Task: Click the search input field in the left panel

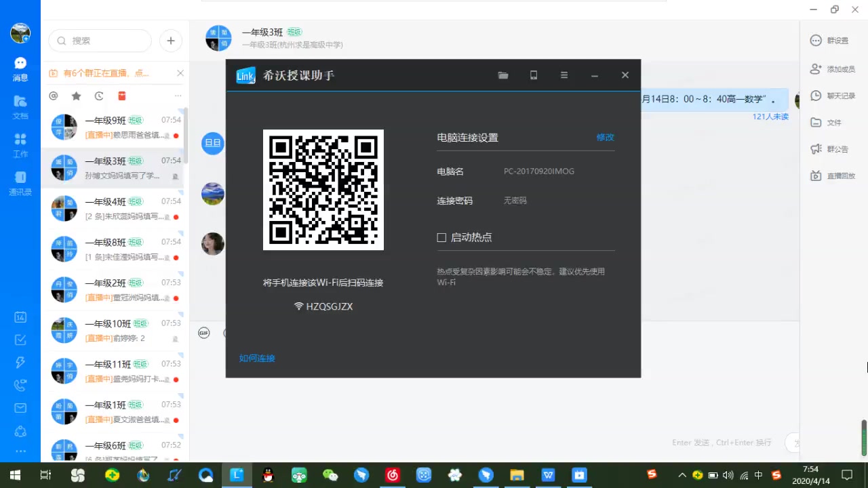Action: (98, 41)
